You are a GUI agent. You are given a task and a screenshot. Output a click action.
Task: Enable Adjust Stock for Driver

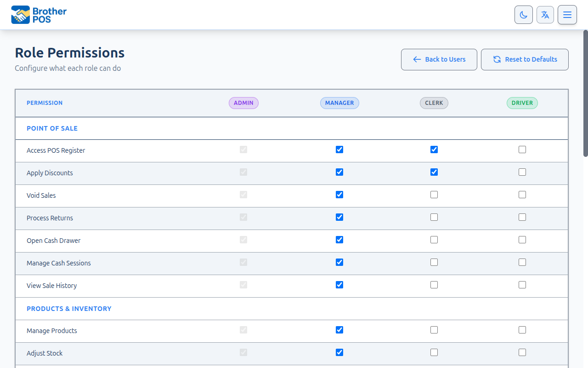(x=522, y=352)
